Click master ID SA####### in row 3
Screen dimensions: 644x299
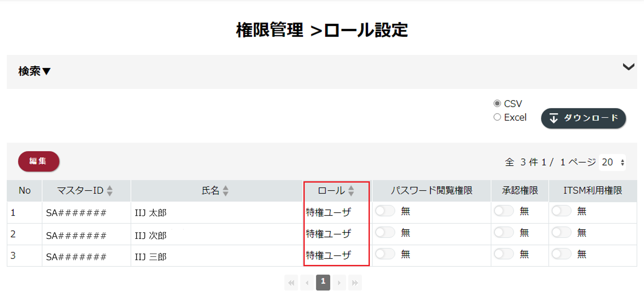click(76, 257)
